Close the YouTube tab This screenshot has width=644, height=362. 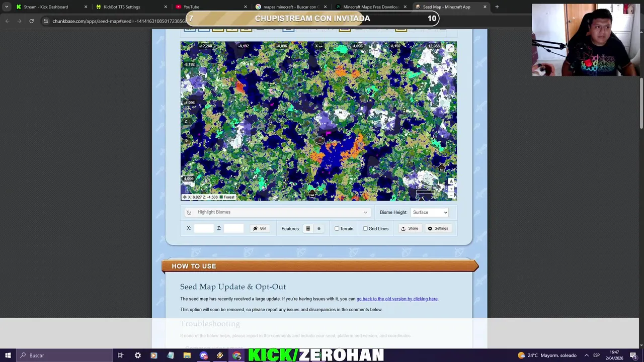[x=246, y=7]
